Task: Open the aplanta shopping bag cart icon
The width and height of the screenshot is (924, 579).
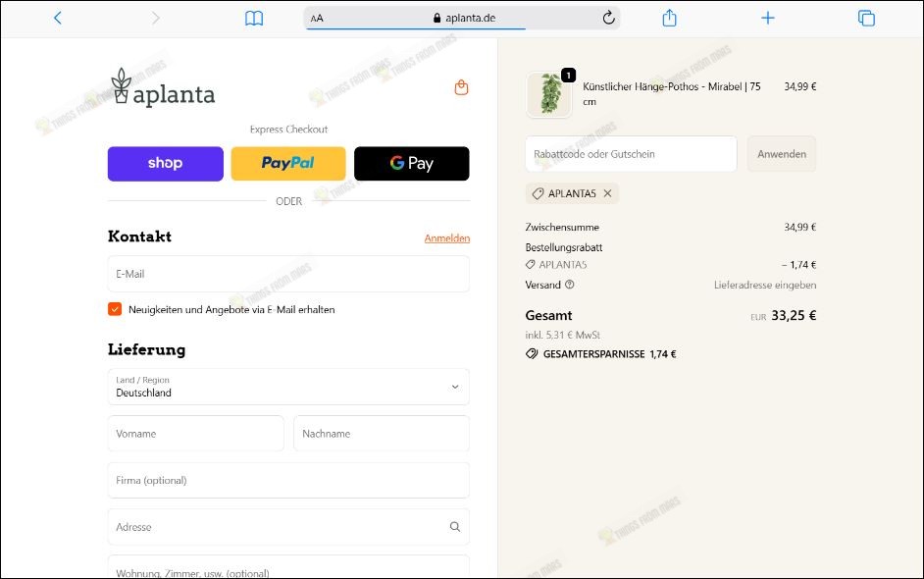Action: tap(460, 87)
